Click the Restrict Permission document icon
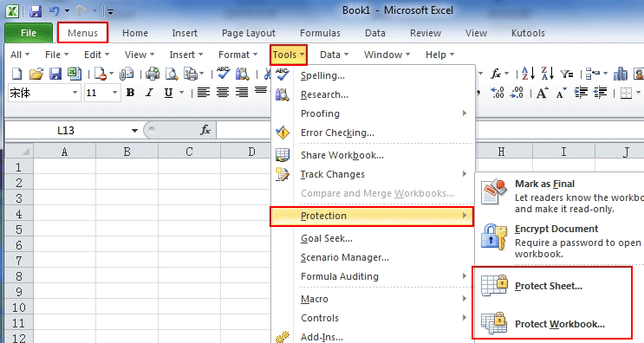 coord(101,74)
